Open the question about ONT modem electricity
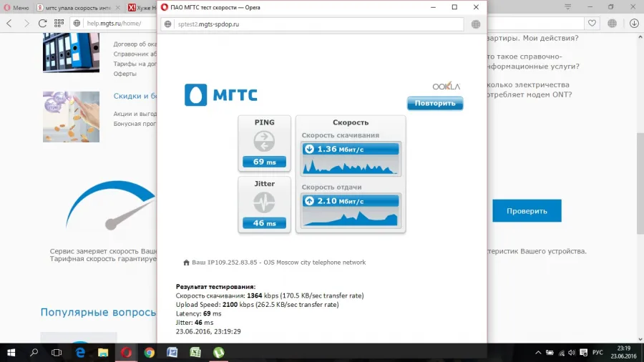Viewport: 644px width, 362px height. coord(530,89)
